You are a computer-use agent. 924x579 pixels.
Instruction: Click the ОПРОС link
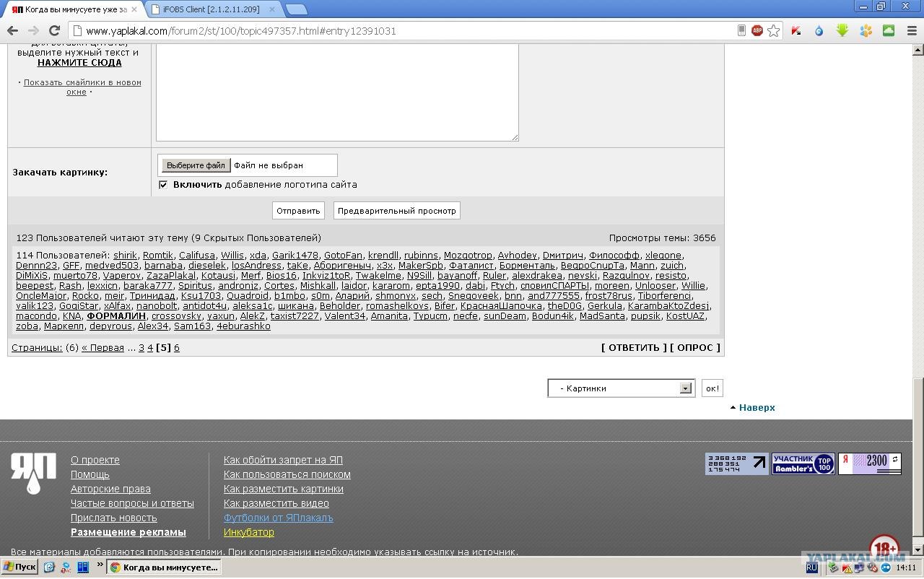[695, 347]
